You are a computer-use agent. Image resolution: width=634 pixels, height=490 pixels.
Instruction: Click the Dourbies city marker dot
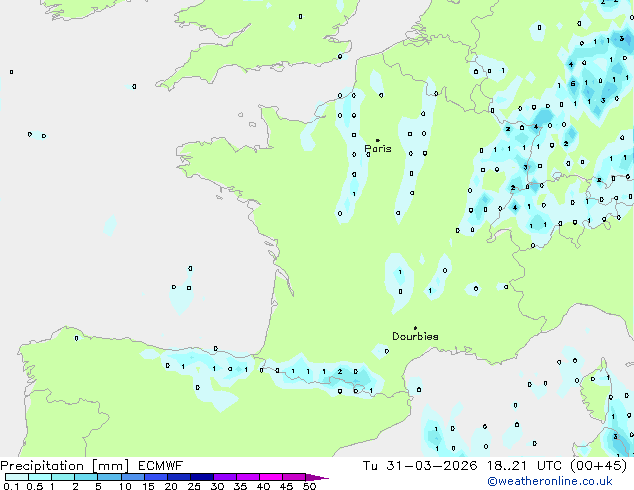click(x=415, y=328)
